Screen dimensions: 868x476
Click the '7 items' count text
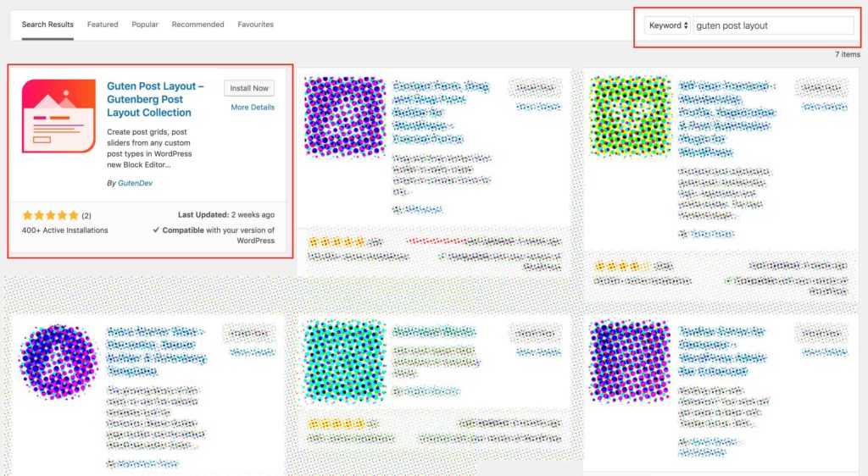point(848,54)
